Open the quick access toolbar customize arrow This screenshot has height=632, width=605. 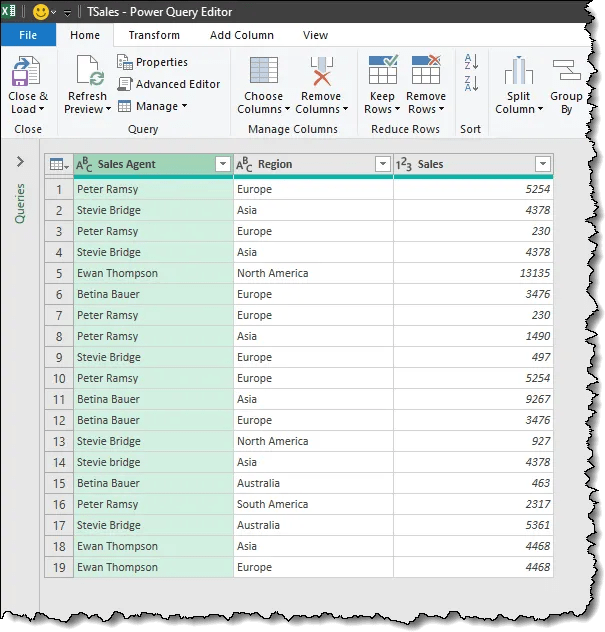[x=67, y=13]
